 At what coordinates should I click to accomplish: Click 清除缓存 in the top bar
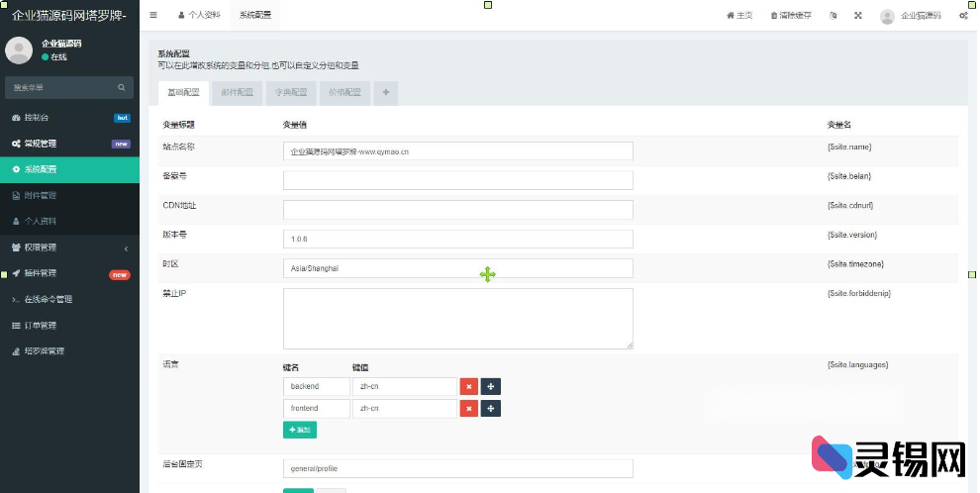pyautogui.click(x=791, y=15)
